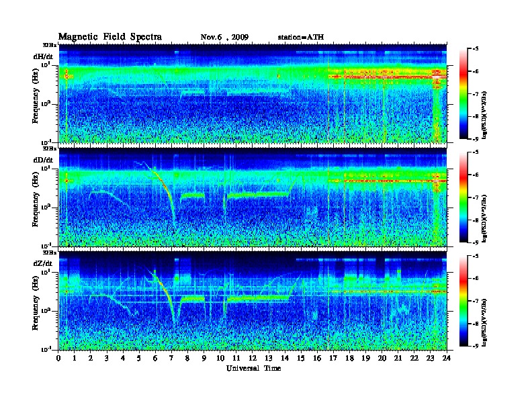
Task: Click the dD/dt spectrogram plot area
Action: pos(253,197)
